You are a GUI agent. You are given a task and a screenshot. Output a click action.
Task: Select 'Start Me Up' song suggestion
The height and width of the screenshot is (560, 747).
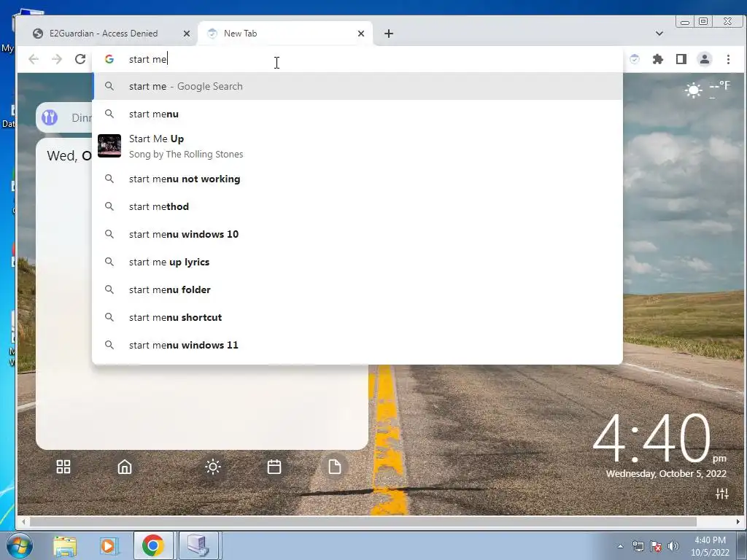click(357, 146)
